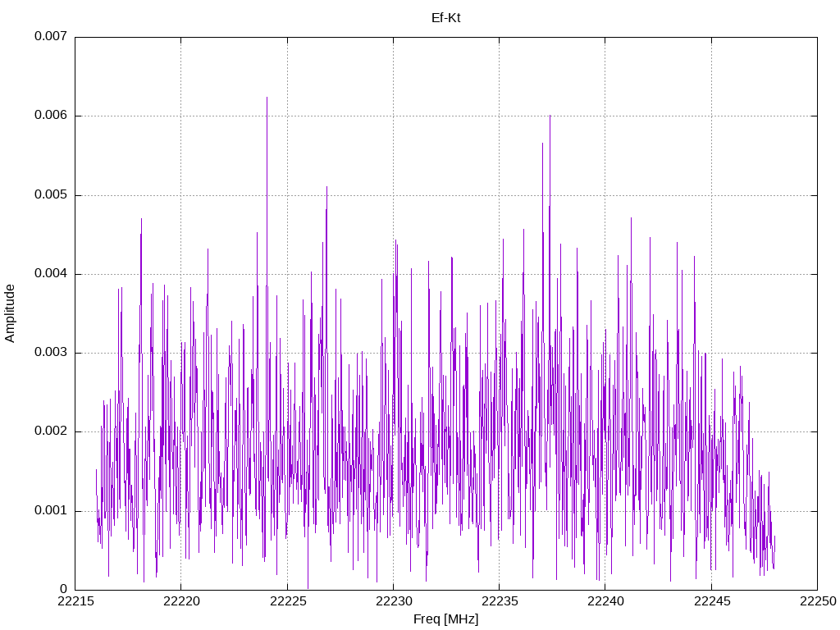Click the x-axis tick label 22245

point(711,601)
